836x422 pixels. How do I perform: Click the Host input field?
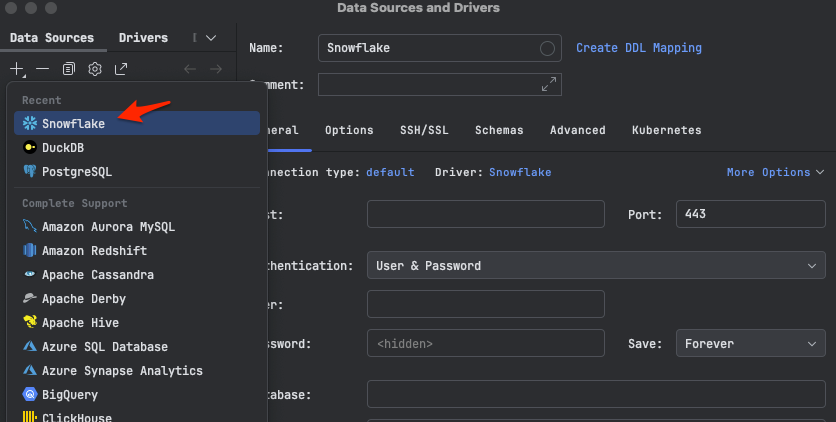tap(486, 214)
